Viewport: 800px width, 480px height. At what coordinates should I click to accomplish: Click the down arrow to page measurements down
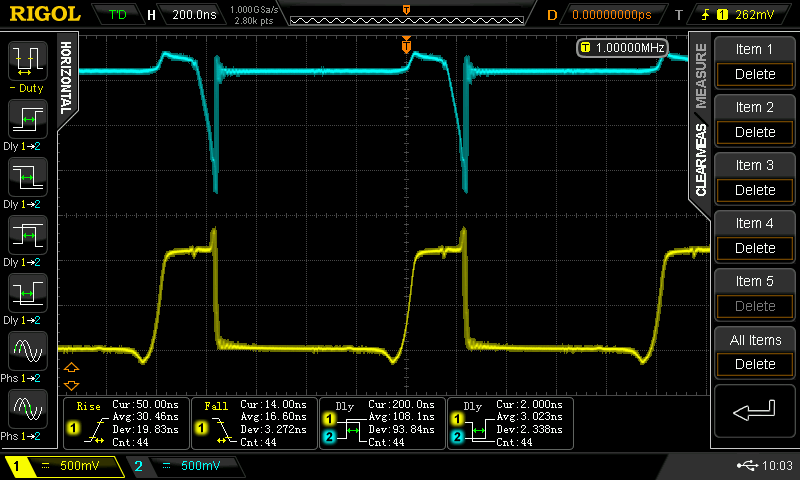coord(71,385)
